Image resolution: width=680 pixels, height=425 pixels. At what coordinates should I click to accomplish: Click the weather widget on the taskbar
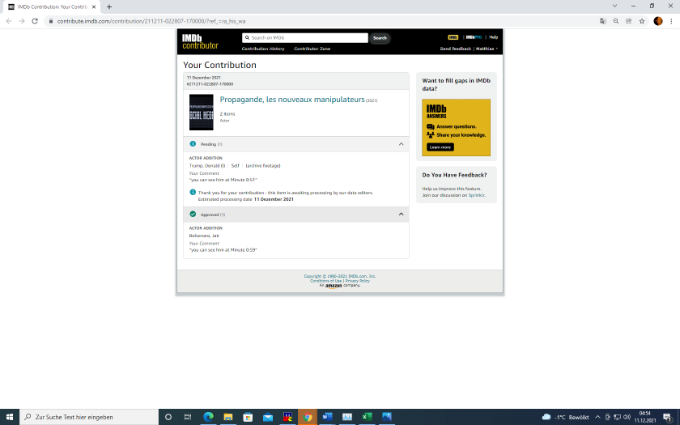pos(566,417)
